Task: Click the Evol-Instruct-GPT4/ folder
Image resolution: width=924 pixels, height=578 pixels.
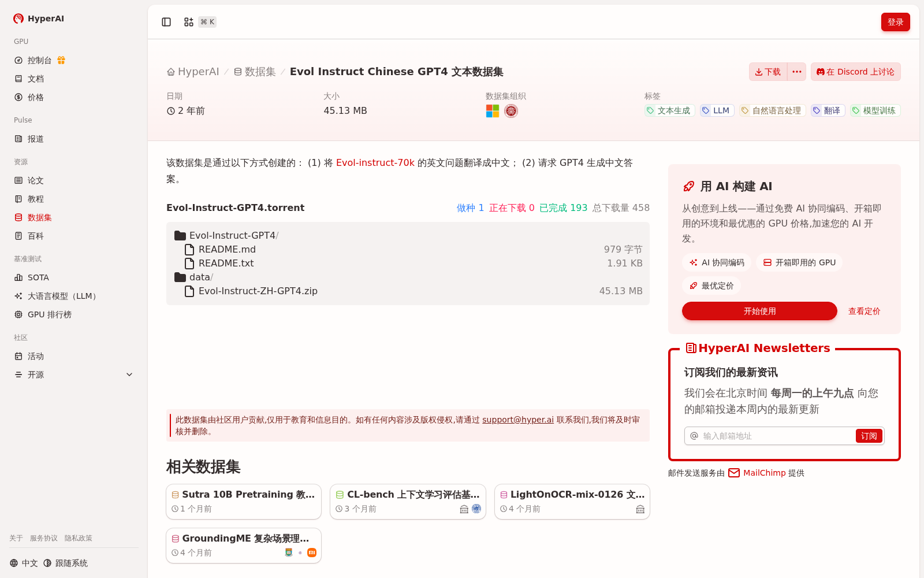Action: tap(226, 235)
